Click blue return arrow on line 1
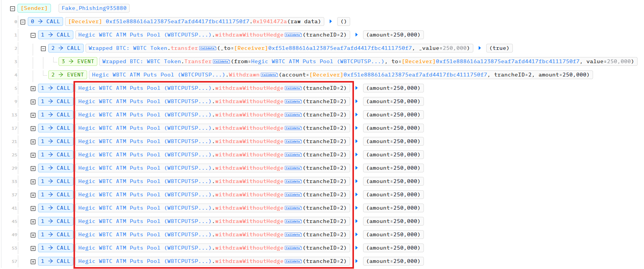This screenshot has height=269, width=644. click(x=356, y=35)
